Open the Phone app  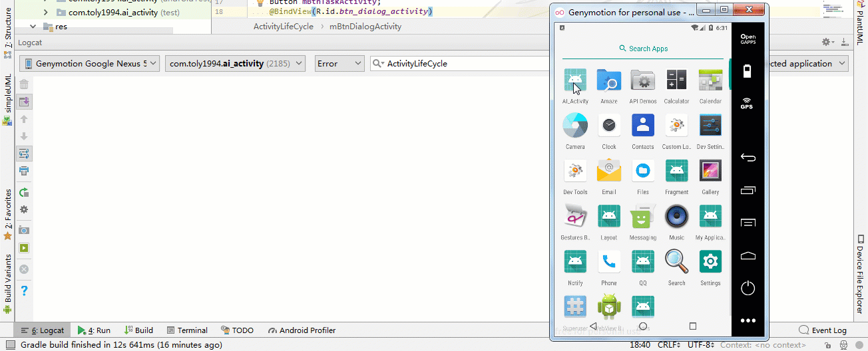click(608, 262)
